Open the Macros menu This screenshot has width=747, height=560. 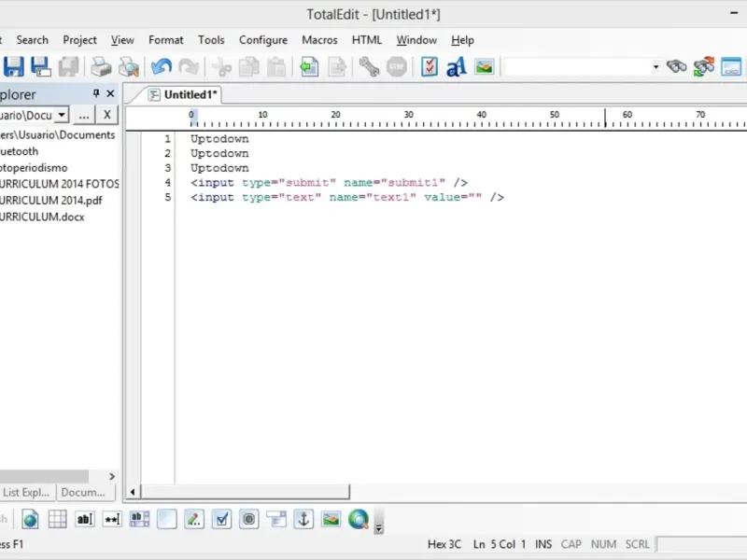point(319,40)
